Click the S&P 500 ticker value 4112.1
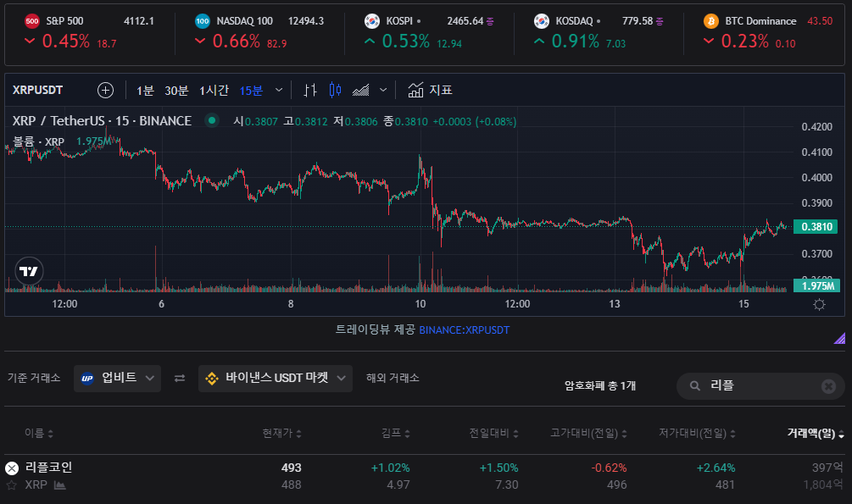The image size is (852, 504). coord(138,21)
